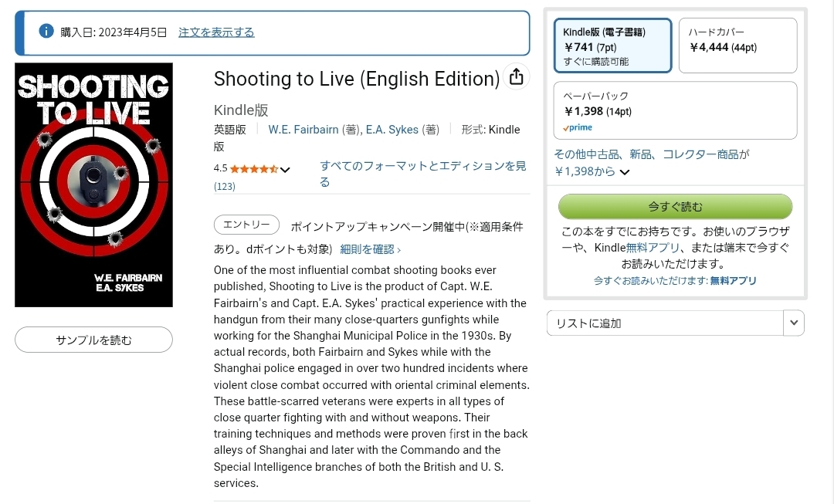
Task: Click the エントリー campaign button
Action: pyautogui.click(x=246, y=225)
